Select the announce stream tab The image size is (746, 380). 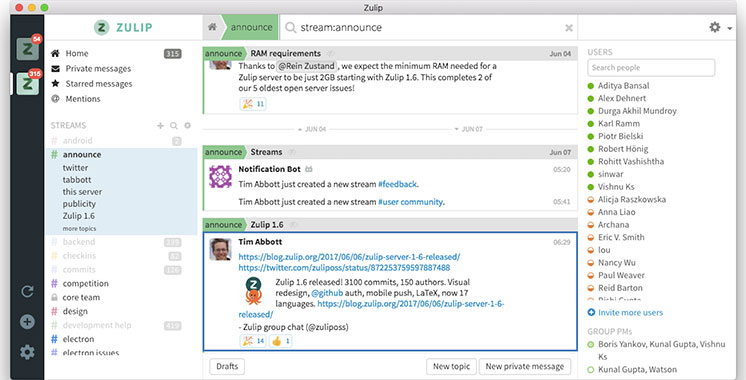coord(251,27)
